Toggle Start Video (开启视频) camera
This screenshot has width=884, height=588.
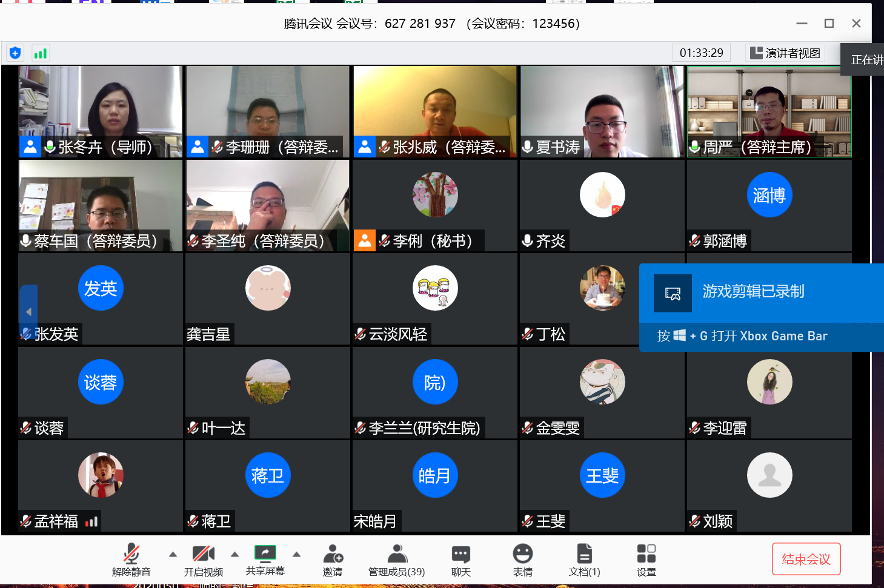203,560
